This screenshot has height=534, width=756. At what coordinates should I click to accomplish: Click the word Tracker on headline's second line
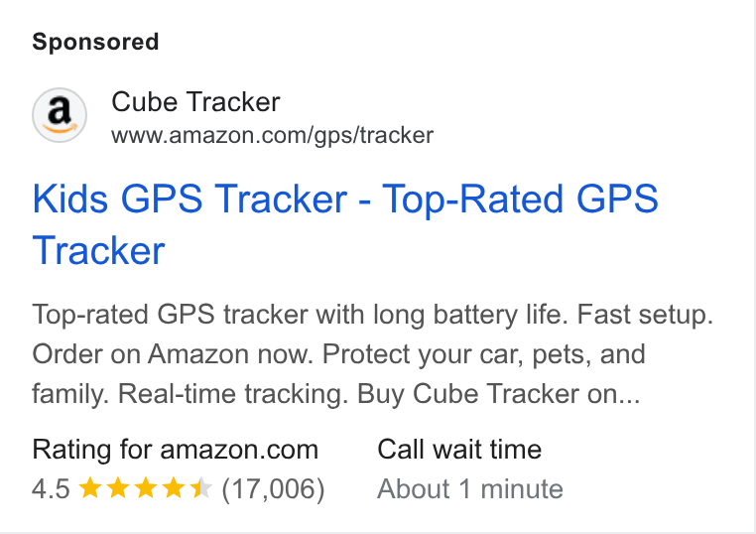(x=99, y=250)
